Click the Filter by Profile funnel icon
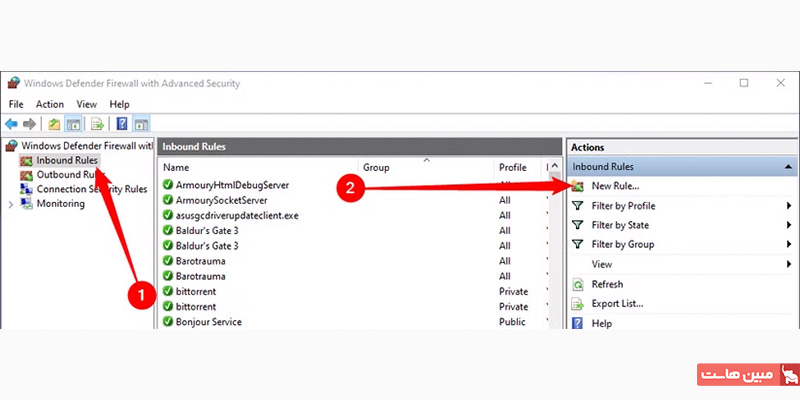The width and height of the screenshot is (800, 400). [578, 206]
